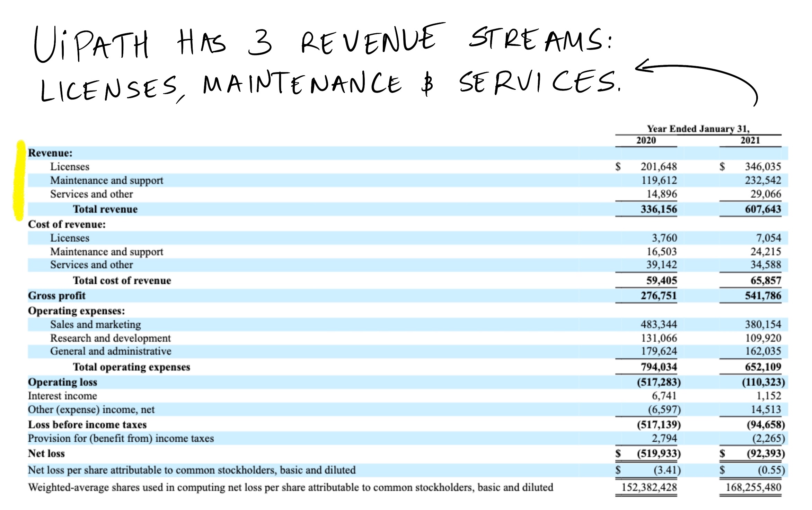
Task: Select cost of Licenses value 7,054
Action: pos(768,238)
